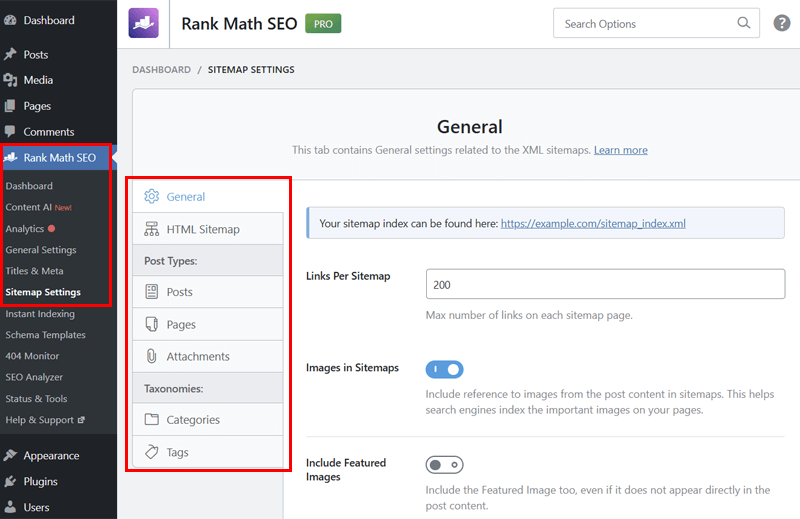Open the sitemap_index.xml URL link

point(593,224)
